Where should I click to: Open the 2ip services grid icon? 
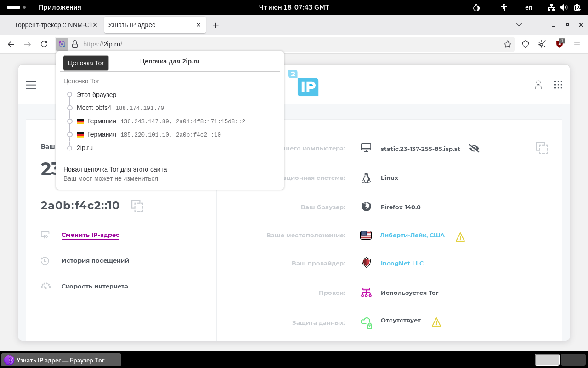pyautogui.click(x=558, y=85)
